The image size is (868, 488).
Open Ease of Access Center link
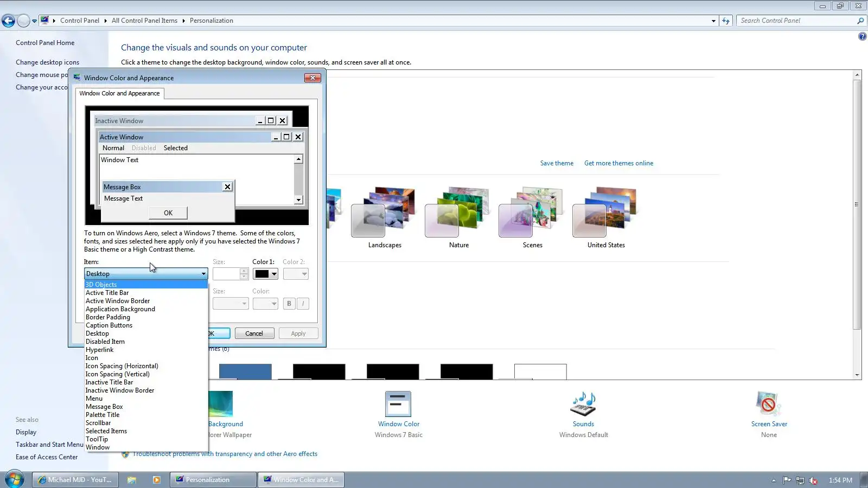tap(47, 457)
